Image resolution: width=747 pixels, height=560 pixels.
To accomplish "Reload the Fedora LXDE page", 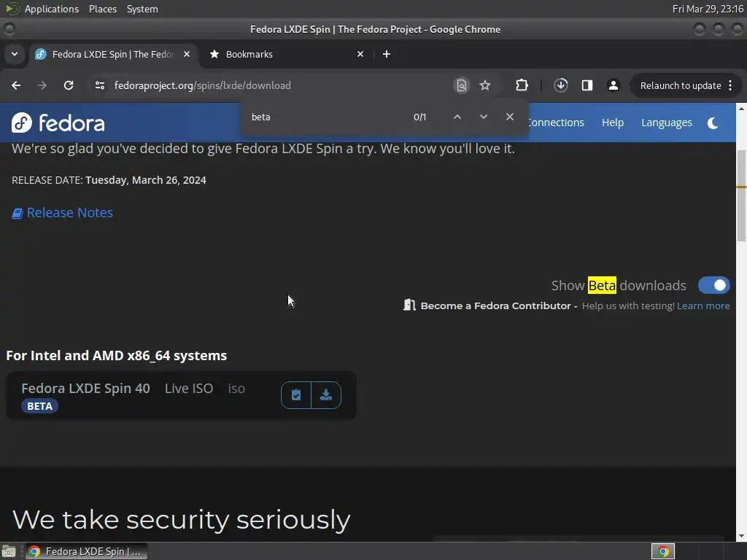I will pos(69,85).
